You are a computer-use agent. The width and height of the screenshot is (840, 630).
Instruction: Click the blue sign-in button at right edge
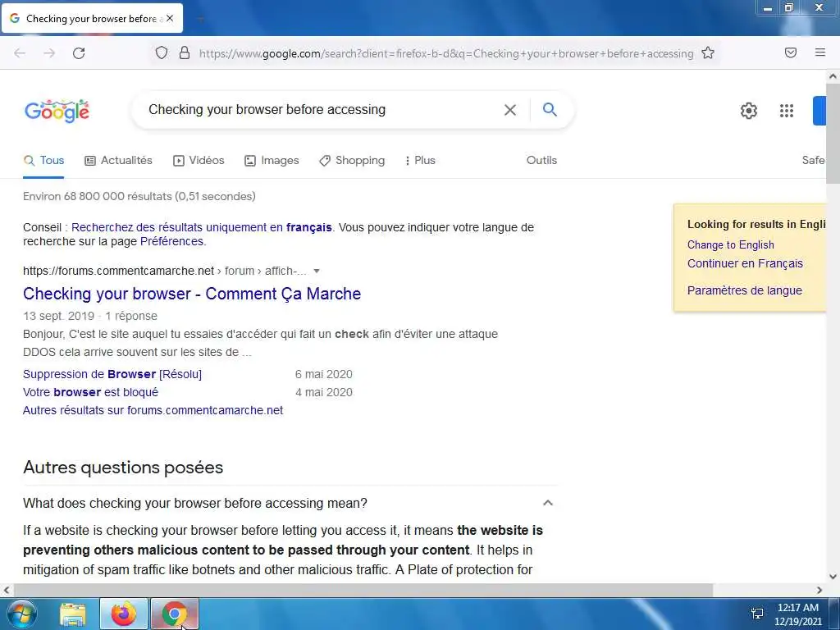pyautogui.click(x=819, y=111)
